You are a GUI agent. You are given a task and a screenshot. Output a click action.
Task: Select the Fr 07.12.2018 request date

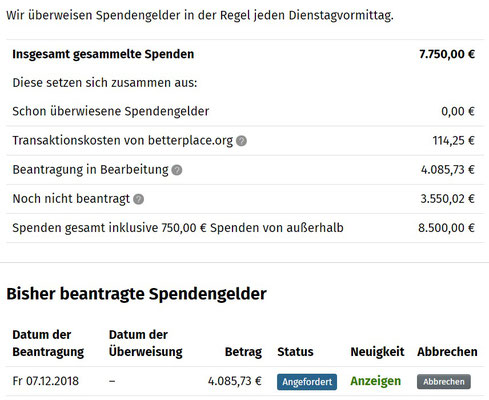coord(46,381)
